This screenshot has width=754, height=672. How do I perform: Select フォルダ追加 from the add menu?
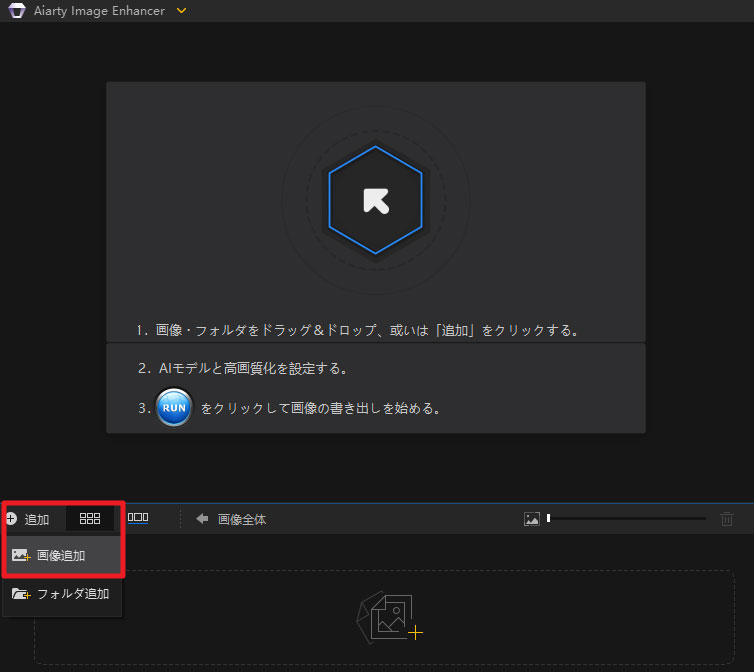(x=62, y=594)
